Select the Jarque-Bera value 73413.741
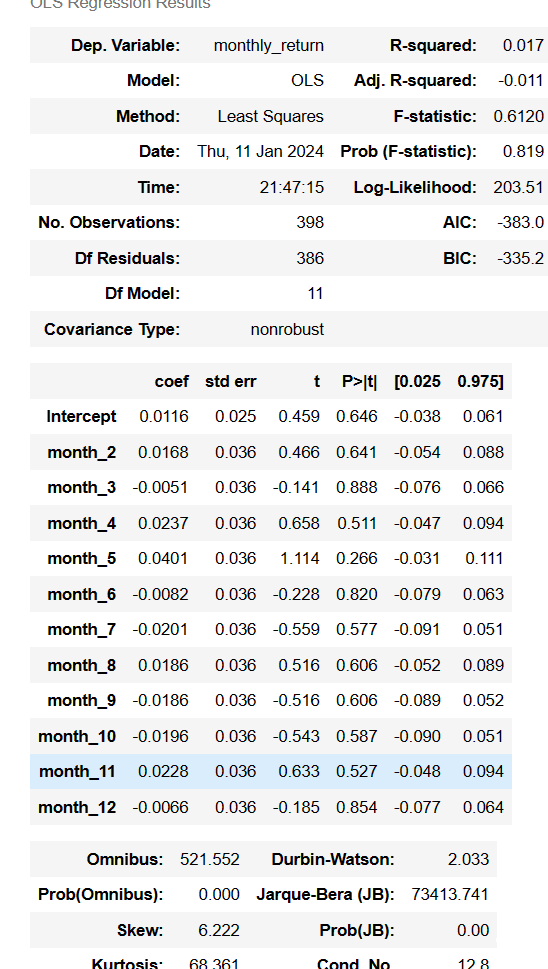 click(450, 894)
